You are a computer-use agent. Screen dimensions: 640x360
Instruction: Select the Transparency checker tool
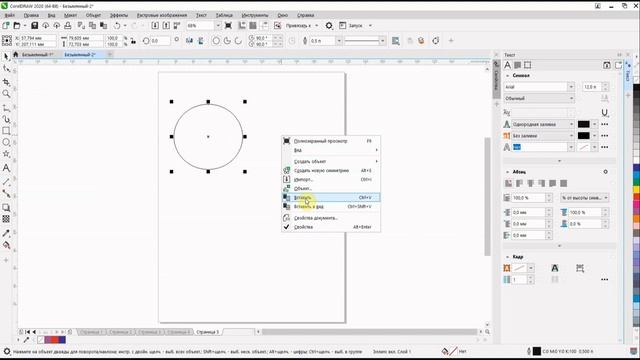6,219
